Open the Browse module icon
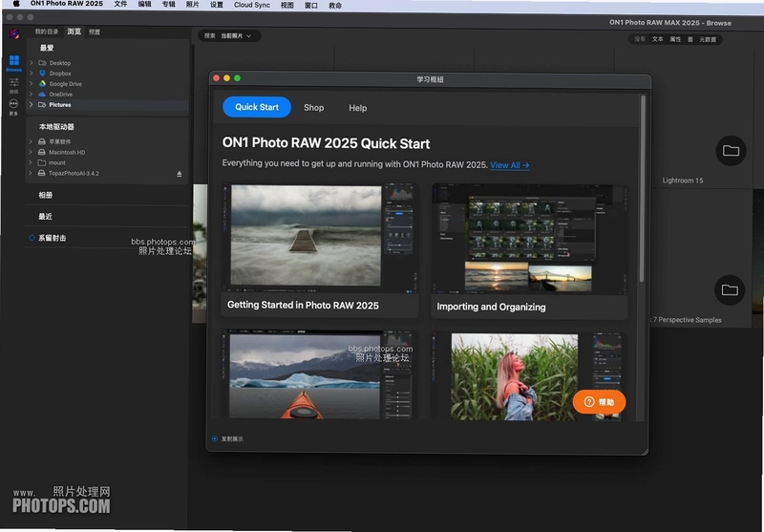764x532 pixels. [14, 60]
